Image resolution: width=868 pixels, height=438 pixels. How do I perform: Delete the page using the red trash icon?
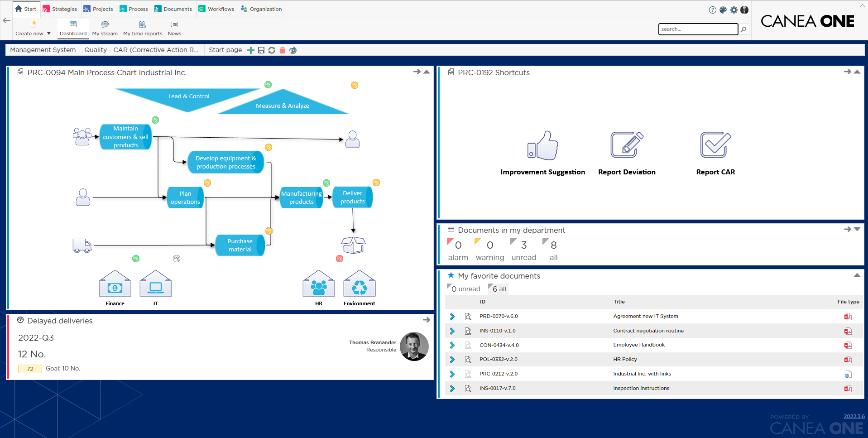point(283,50)
